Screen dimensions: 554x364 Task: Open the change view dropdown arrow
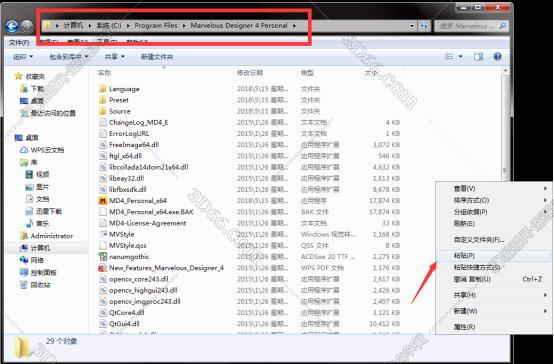(460, 57)
